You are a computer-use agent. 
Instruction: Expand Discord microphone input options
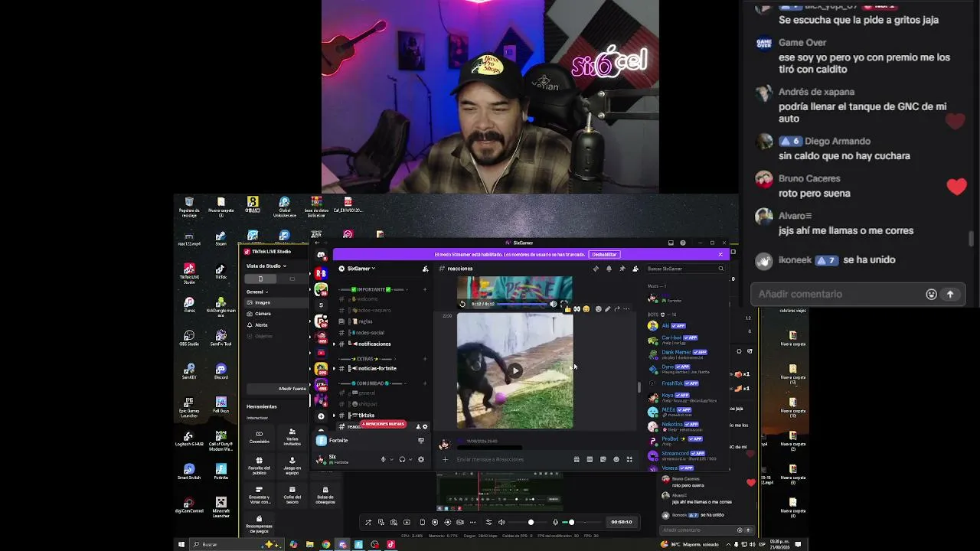[x=391, y=459]
